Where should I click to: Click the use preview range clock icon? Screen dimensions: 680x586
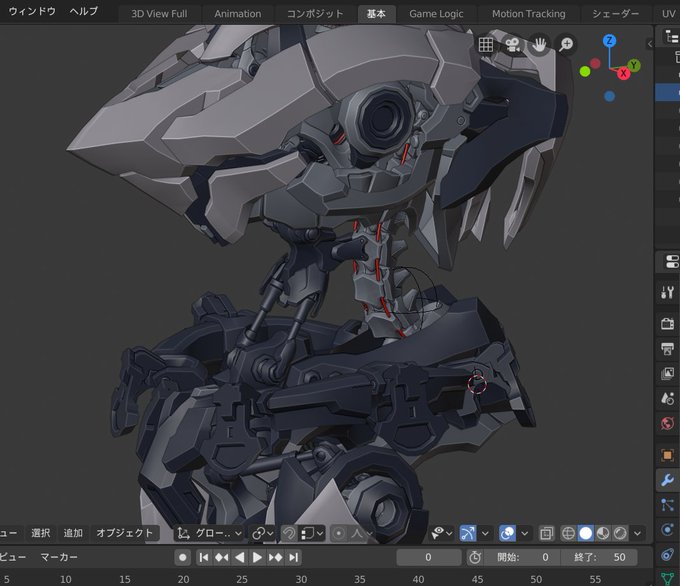(x=475, y=557)
